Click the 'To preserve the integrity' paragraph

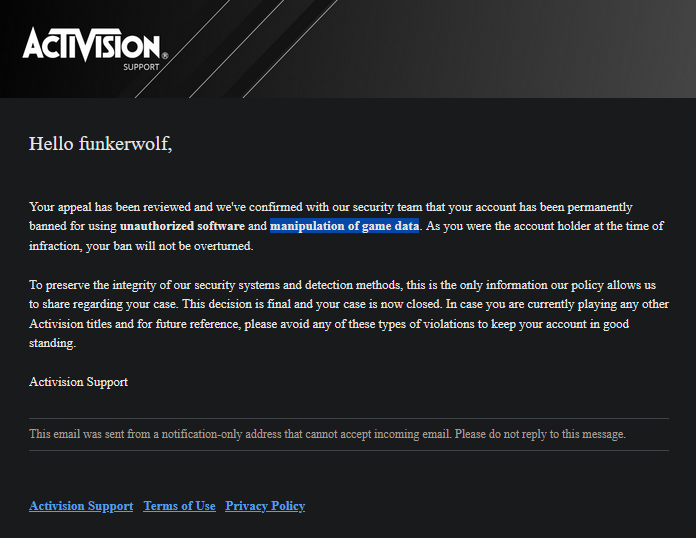click(348, 313)
